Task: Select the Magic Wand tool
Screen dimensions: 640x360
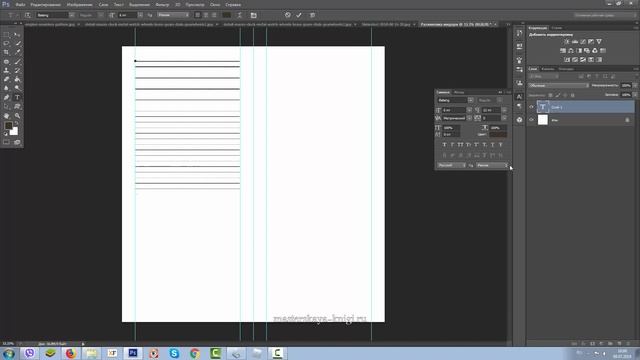Action: click(17, 43)
